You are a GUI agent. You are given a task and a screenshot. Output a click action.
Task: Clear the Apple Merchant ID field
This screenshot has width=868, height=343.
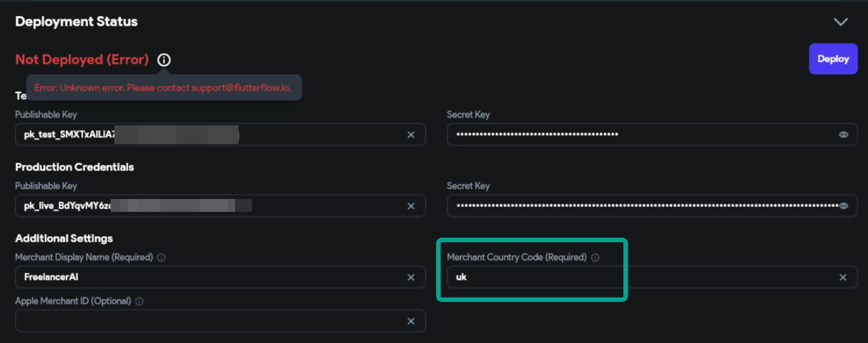pos(411,321)
